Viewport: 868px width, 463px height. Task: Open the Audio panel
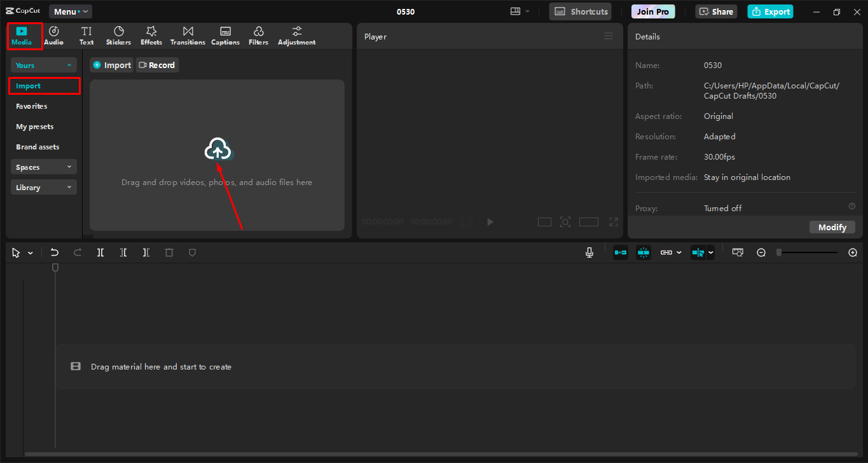coord(53,35)
